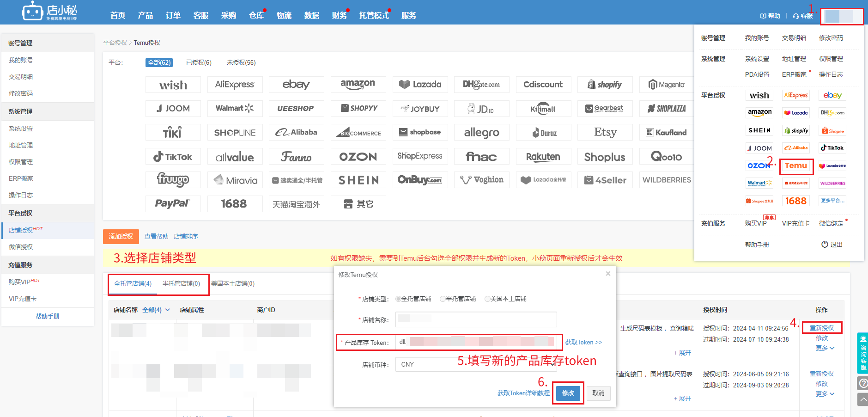Filter platforms by 已授权(6)
The height and width of the screenshot is (417, 868).
199,62
